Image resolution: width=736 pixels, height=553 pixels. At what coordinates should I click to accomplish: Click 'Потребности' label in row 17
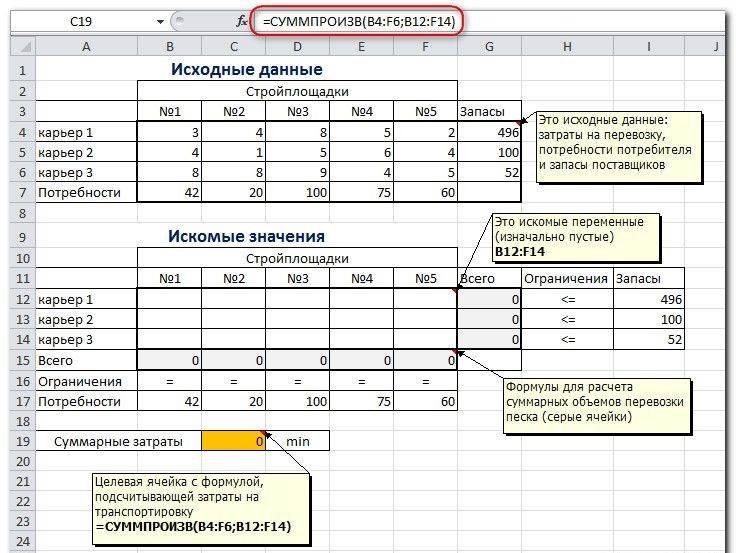pyautogui.click(x=86, y=401)
